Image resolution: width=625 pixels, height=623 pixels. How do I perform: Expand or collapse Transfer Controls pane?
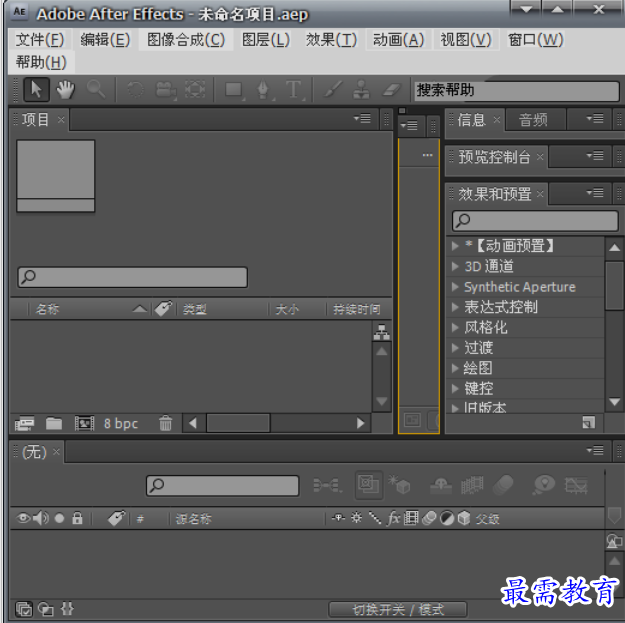click(x=45, y=609)
